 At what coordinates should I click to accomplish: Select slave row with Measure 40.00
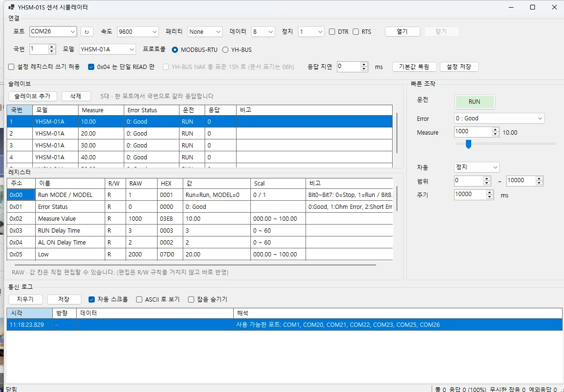click(199, 157)
